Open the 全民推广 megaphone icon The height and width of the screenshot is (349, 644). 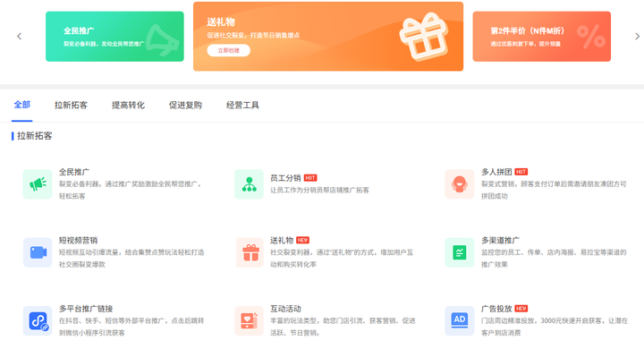tap(38, 184)
